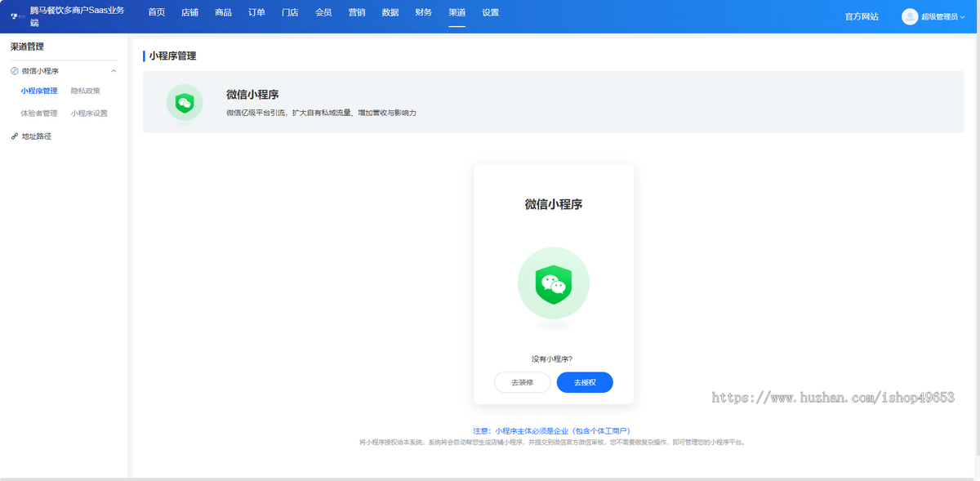Click the link icon beside 地址路径
Image resolution: width=980 pixels, height=481 pixels.
pos(15,136)
